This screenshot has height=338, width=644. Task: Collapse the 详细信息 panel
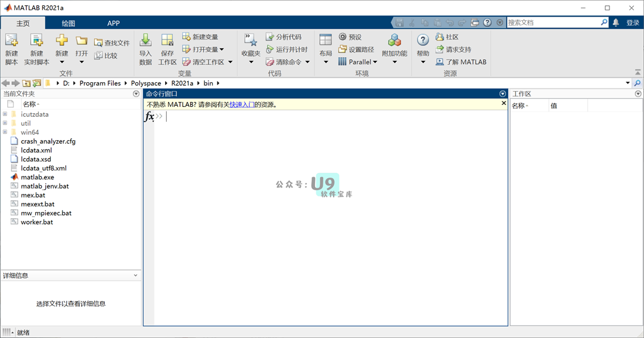(136, 275)
